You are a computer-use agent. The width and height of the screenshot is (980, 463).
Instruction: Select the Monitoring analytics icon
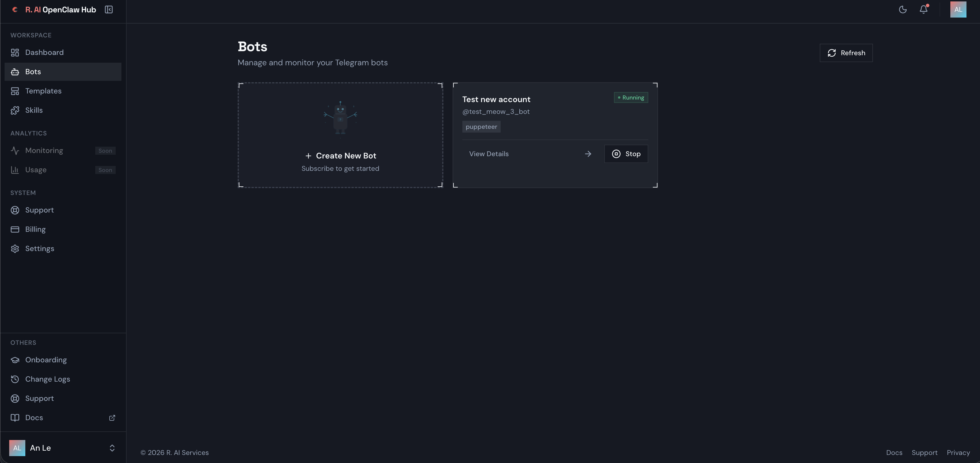pyautogui.click(x=15, y=150)
